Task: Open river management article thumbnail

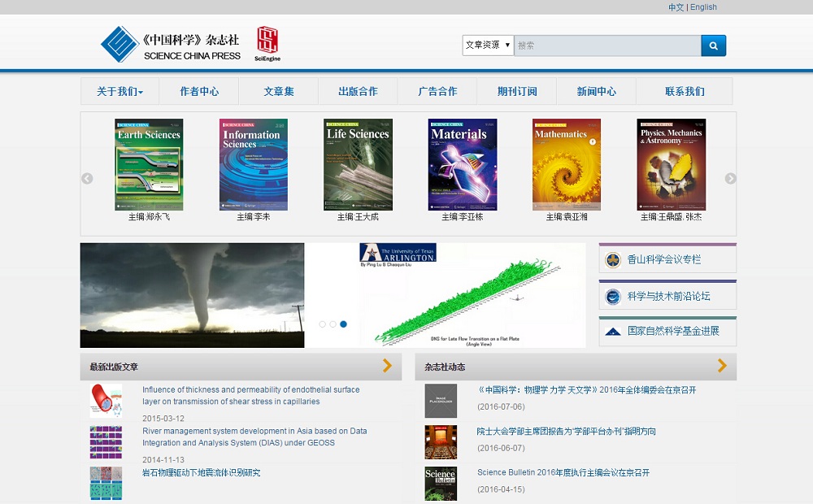Action: (x=106, y=442)
